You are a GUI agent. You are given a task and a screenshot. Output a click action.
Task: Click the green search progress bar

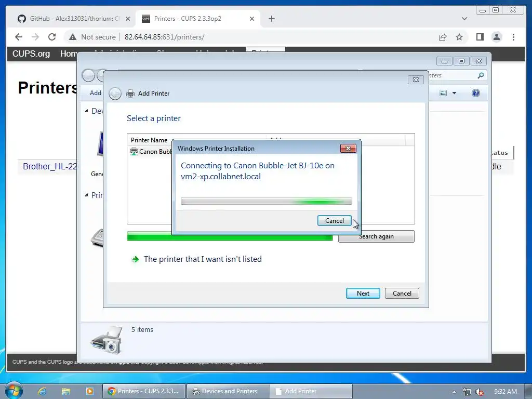[x=230, y=236]
